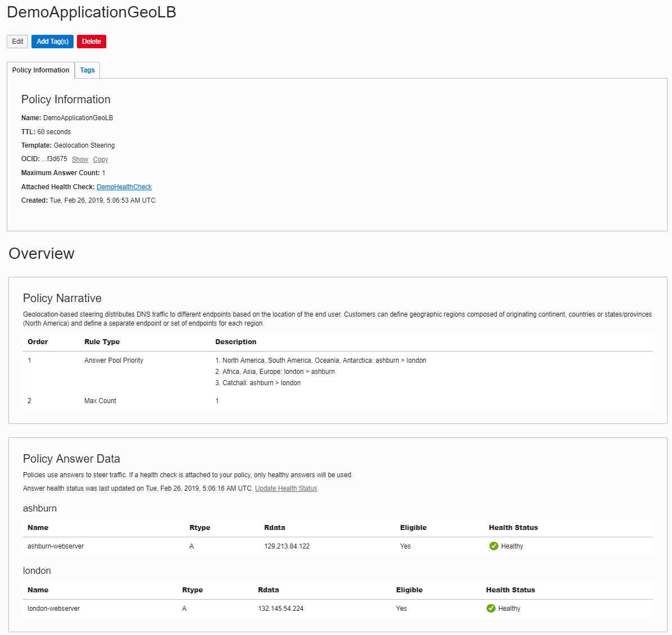Image resolution: width=672 pixels, height=635 pixels.
Task: Click the Answer Pool Priority rule row
Action: pos(113,360)
